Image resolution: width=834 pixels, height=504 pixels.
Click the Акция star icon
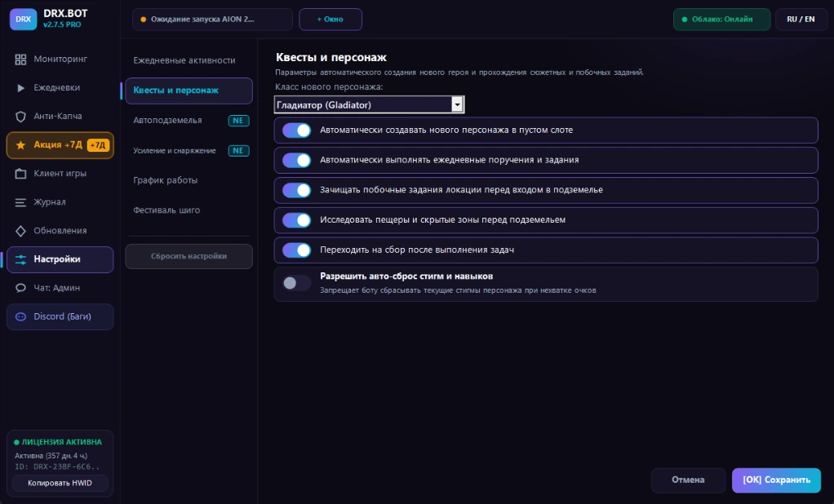click(x=20, y=145)
